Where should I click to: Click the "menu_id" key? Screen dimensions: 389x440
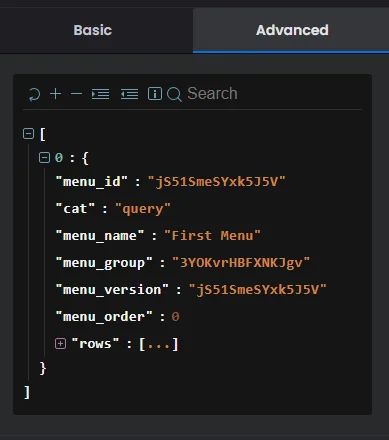tap(92, 182)
